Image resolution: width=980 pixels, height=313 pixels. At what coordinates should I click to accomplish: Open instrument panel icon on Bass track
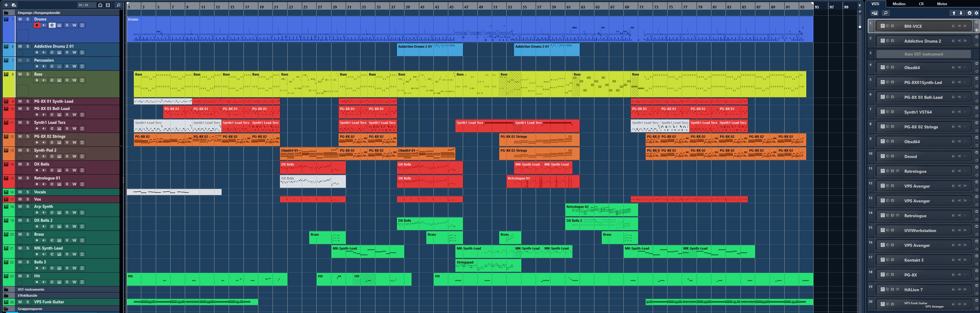59,80
